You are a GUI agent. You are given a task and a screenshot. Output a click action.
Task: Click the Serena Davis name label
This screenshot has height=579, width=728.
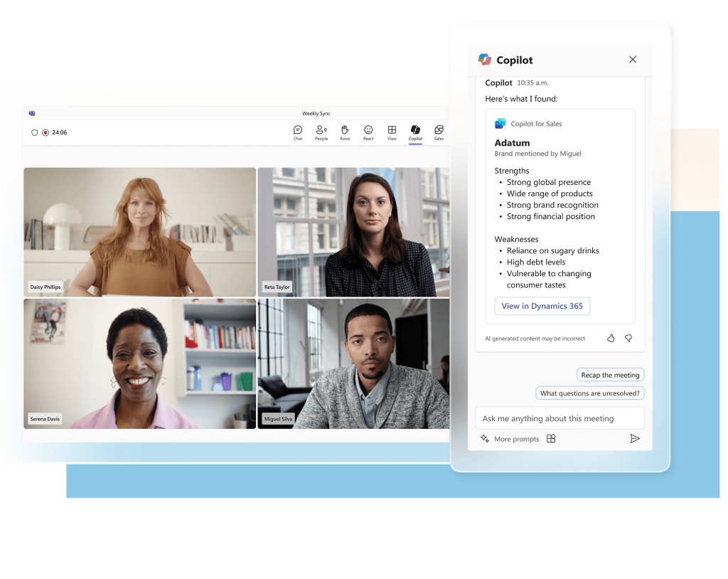[45, 419]
